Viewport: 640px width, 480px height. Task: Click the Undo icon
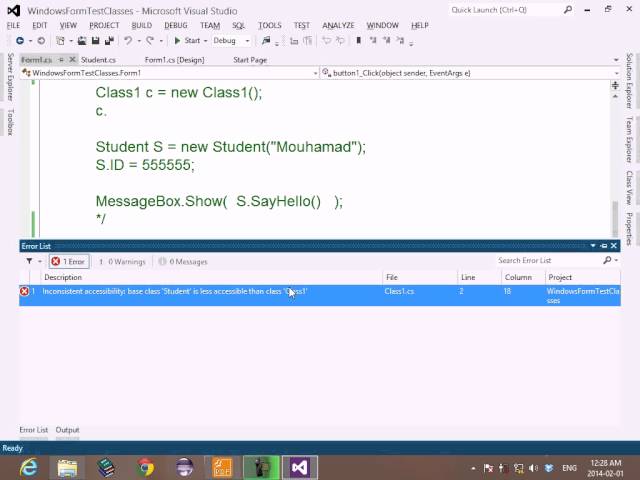click(x=128, y=40)
